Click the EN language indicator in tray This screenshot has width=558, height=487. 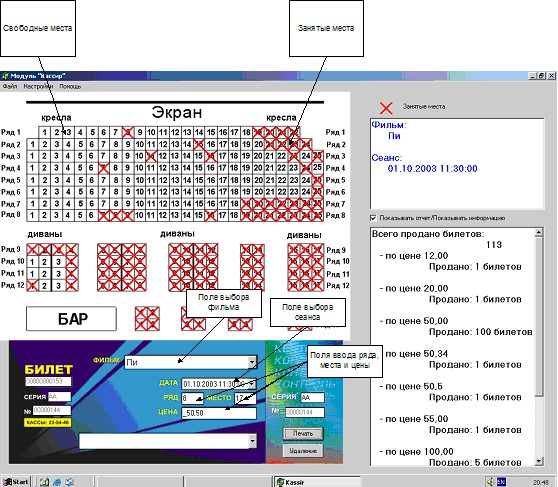501,482
